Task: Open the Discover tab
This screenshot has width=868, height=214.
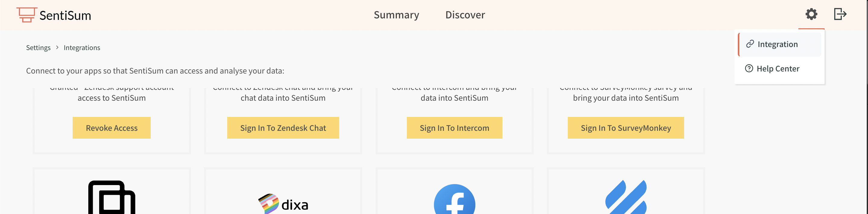Action: click(465, 15)
